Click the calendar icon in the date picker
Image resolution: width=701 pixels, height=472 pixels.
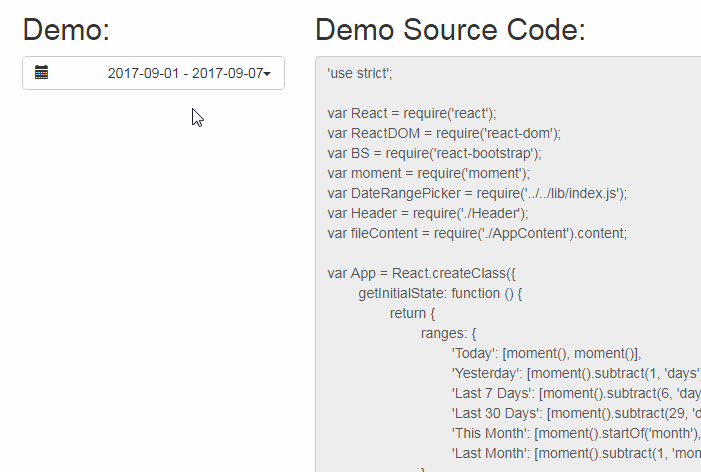(x=42, y=72)
